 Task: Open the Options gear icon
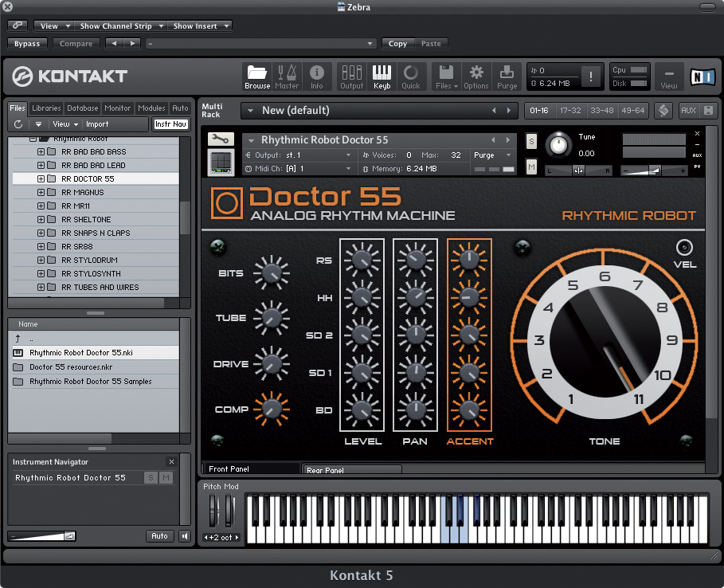tap(476, 76)
